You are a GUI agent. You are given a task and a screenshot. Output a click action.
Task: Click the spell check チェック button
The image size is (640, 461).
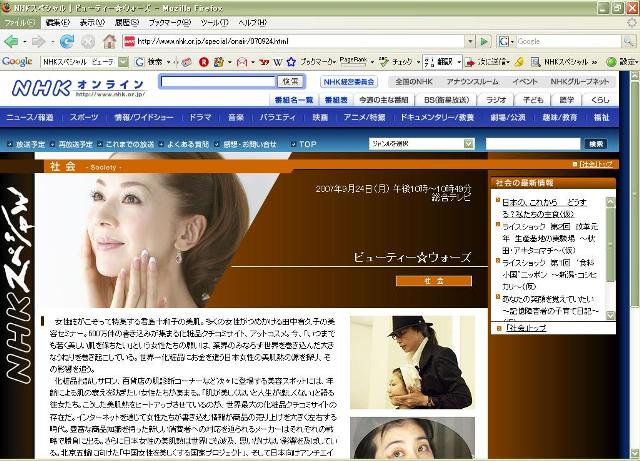coord(396,62)
